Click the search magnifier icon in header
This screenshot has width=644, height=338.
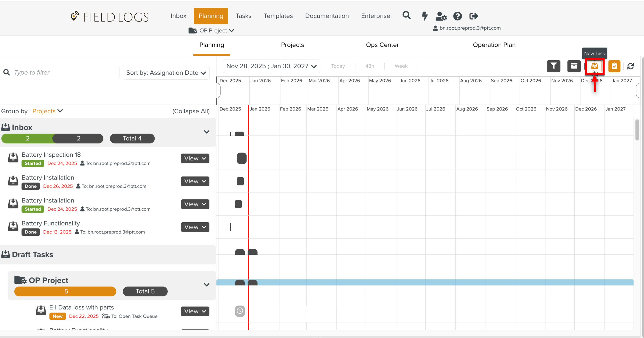406,15
